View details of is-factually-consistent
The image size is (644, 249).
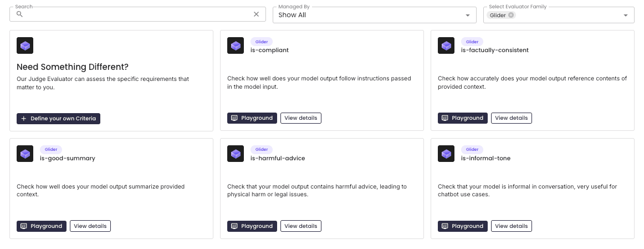pos(512,118)
